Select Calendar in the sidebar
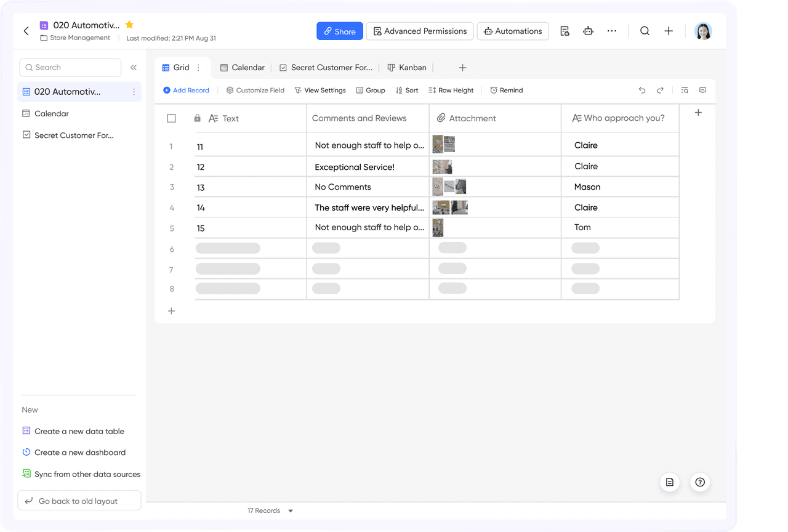This screenshot has height=532, width=788. (79, 114)
